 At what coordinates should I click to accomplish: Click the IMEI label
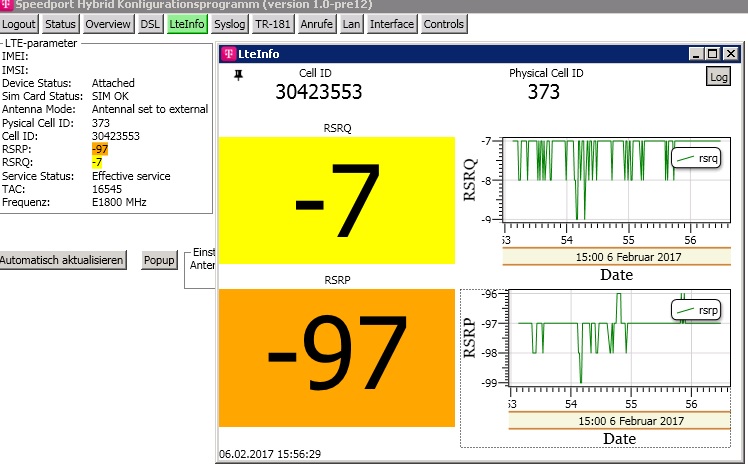point(15,56)
